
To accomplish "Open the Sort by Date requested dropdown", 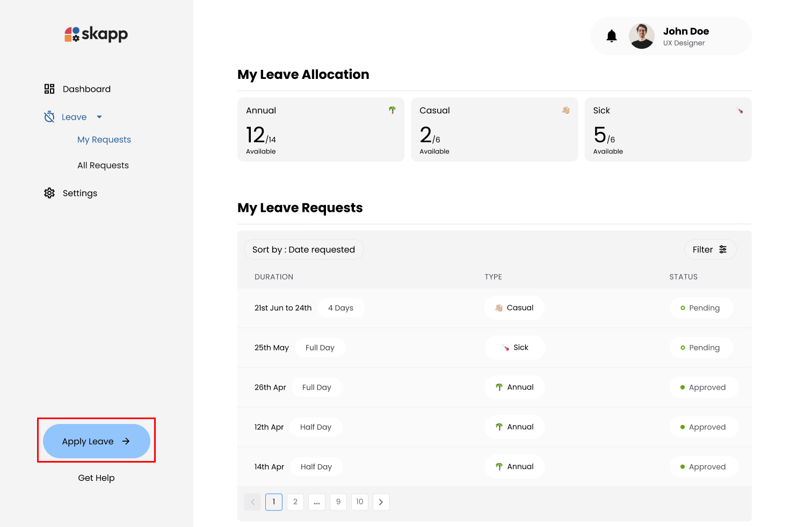I will click(x=303, y=250).
